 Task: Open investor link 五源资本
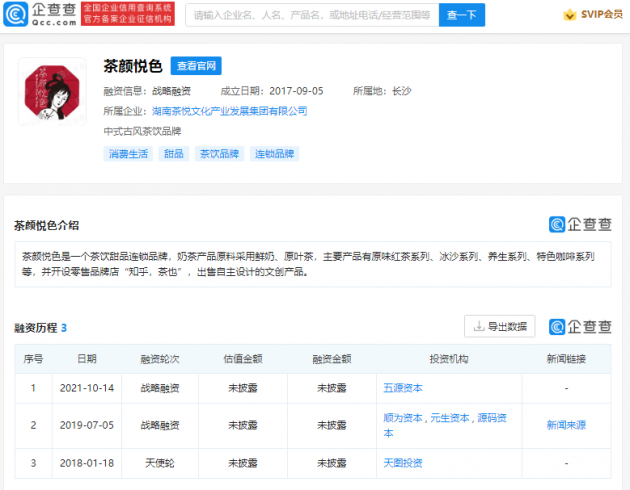[x=403, y=388]
